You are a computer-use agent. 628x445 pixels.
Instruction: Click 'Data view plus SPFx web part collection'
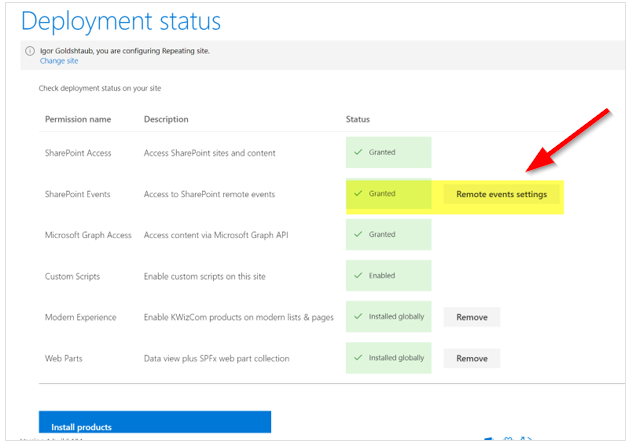[x=217, y=358]
